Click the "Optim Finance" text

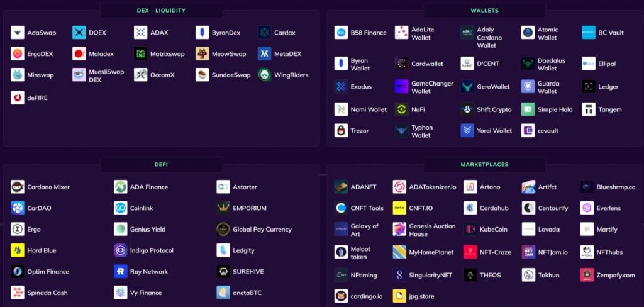click(x=48, y=272)
